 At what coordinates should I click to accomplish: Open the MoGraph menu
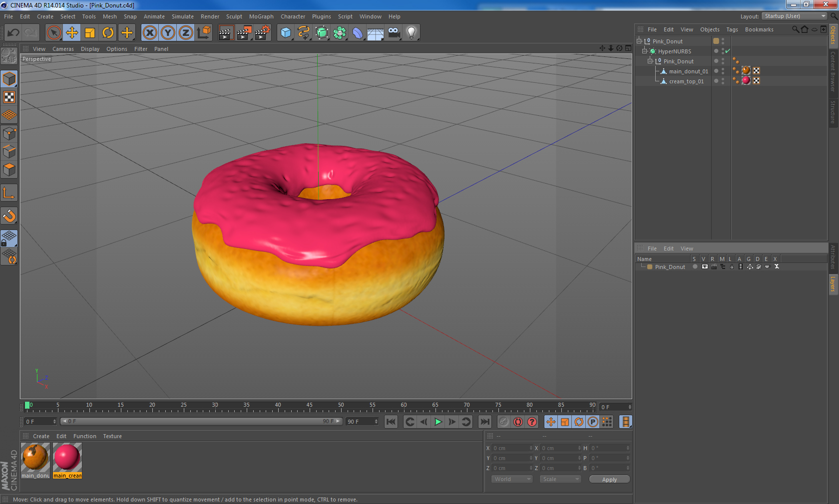pos(261,16)
